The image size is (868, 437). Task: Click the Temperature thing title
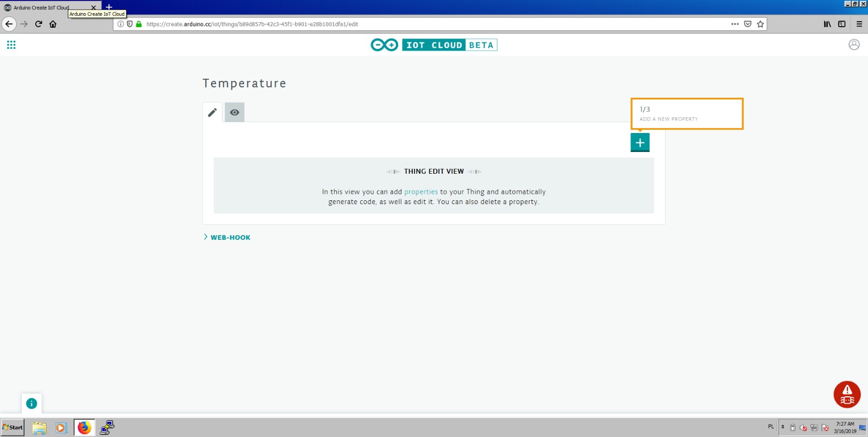(x=245, y=83)
